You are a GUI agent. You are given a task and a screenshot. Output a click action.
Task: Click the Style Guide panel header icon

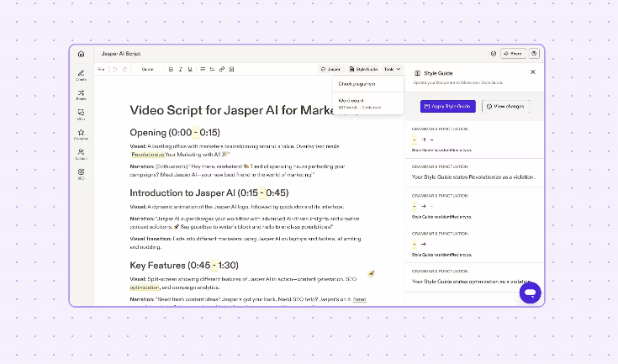tap(417, 73)
